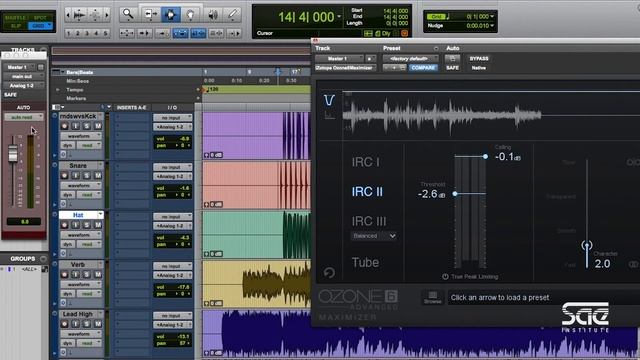Open rndswvsKck automation mode read dropdown

[x=89, y=145]
